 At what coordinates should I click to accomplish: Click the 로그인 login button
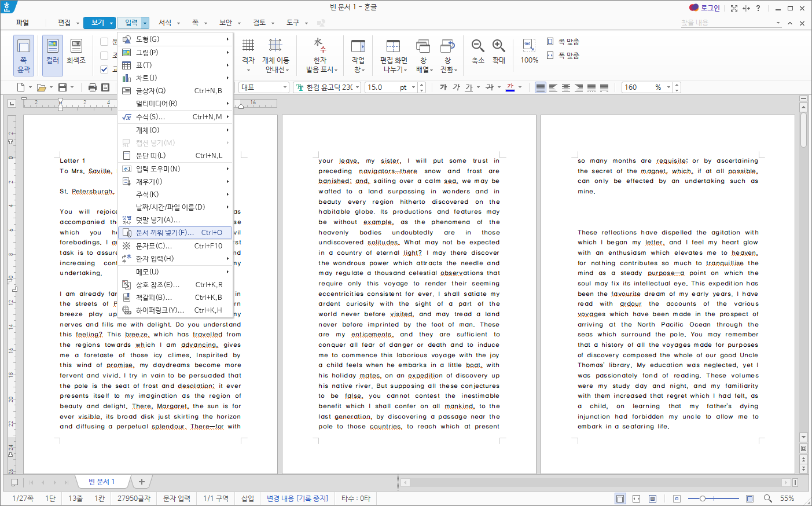coord(704,8)
